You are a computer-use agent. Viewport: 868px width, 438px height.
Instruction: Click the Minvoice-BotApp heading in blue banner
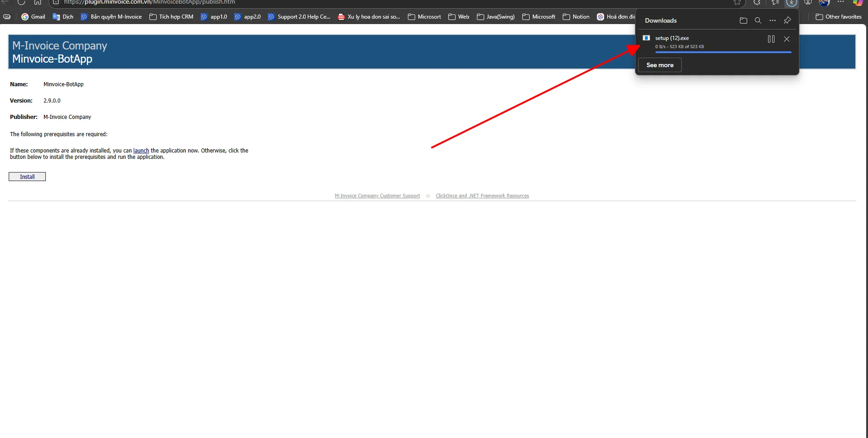(52, 59)
